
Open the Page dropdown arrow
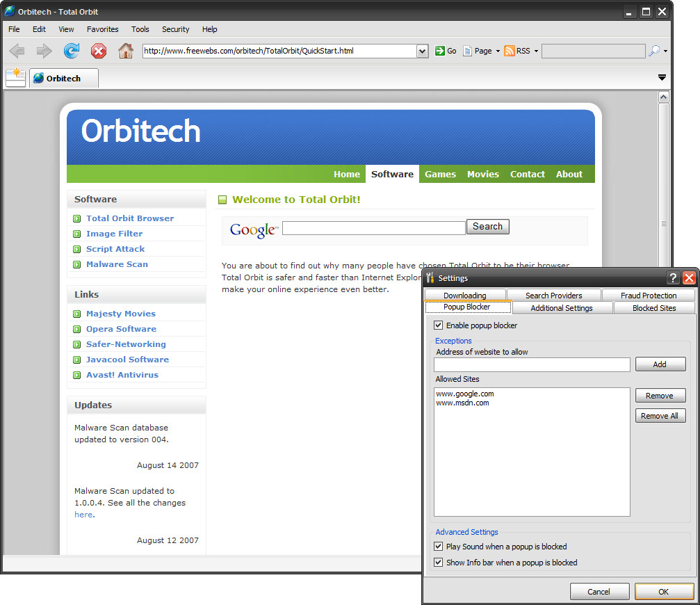pyautogui.click(x=498, y=51)
